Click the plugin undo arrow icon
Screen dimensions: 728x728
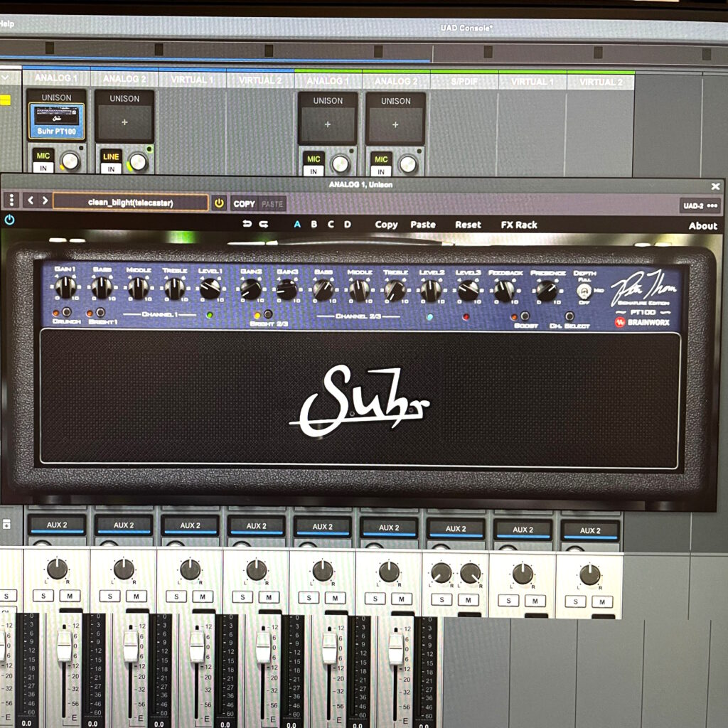point(247,225)
